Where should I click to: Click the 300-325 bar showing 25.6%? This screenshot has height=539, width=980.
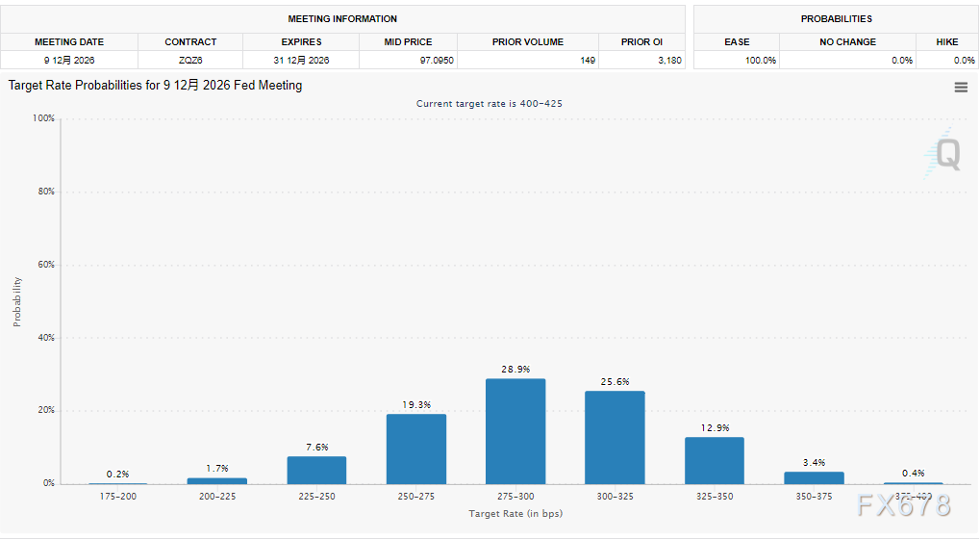click(x=615, y=437)
